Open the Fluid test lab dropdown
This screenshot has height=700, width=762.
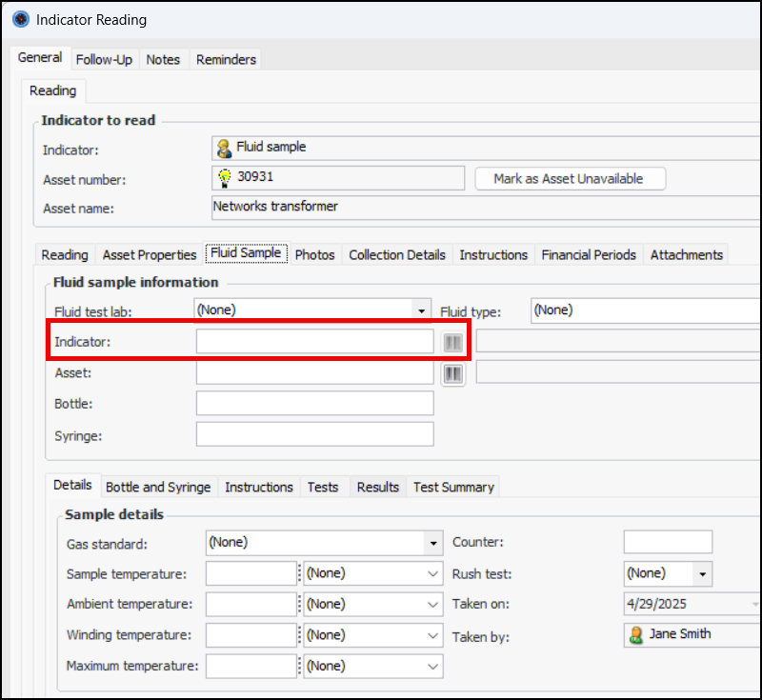[421, 310]
